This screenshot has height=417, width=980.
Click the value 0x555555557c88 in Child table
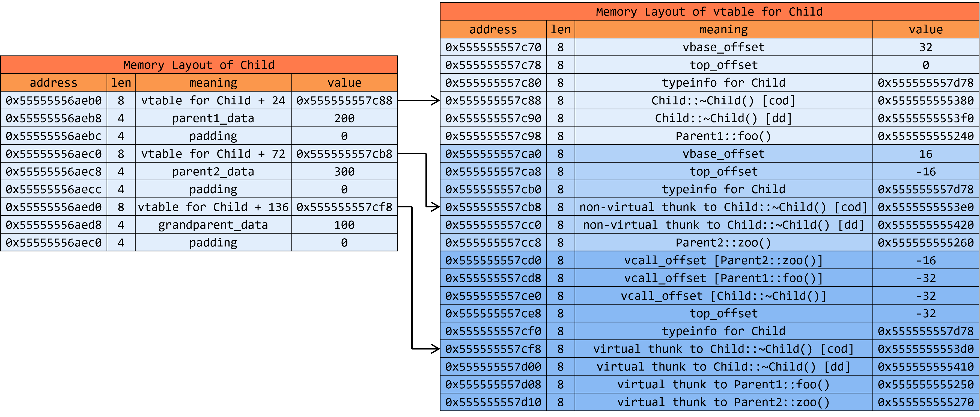(x=344, y=101)
